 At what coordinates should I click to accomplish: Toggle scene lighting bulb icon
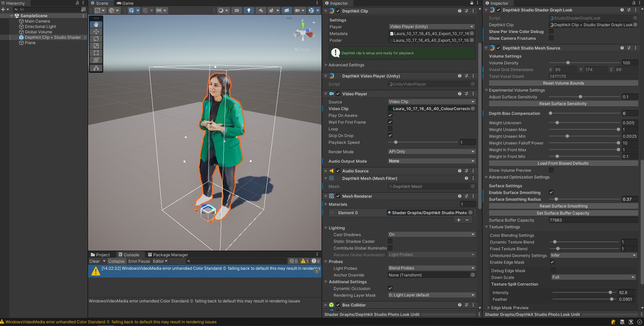[x=249, y=10]
